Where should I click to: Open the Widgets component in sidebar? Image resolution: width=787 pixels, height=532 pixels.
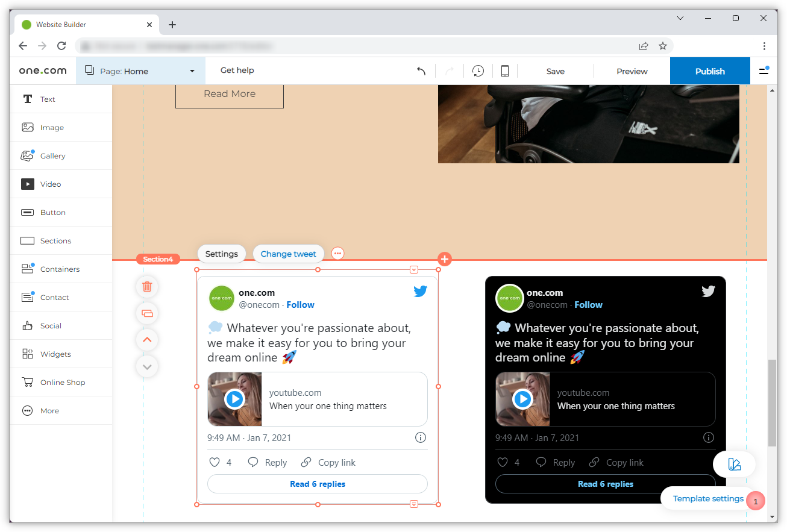point(61,354)
